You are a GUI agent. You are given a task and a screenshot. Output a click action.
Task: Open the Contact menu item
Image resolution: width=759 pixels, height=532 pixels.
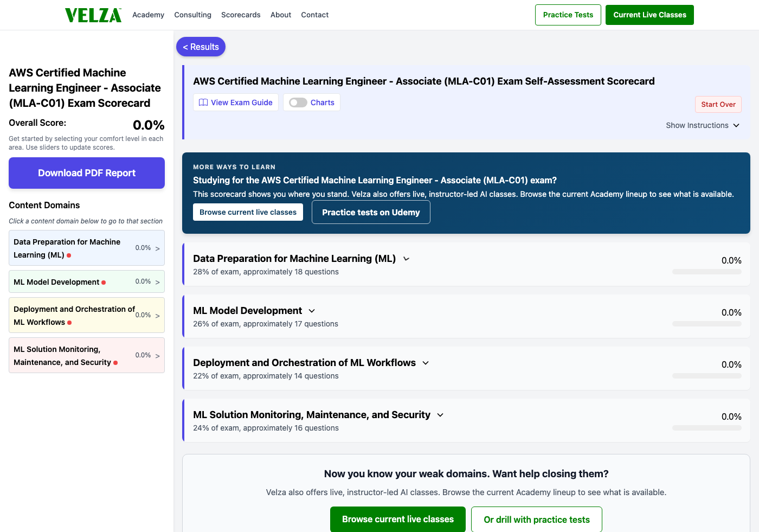click(x=315, y=15)
